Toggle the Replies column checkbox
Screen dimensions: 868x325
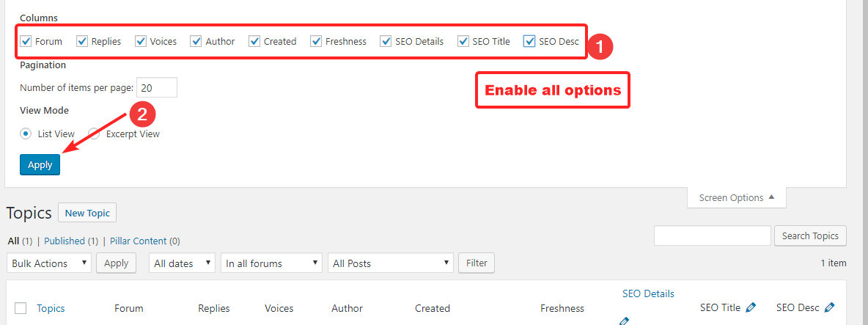click(x=82, y=42)
